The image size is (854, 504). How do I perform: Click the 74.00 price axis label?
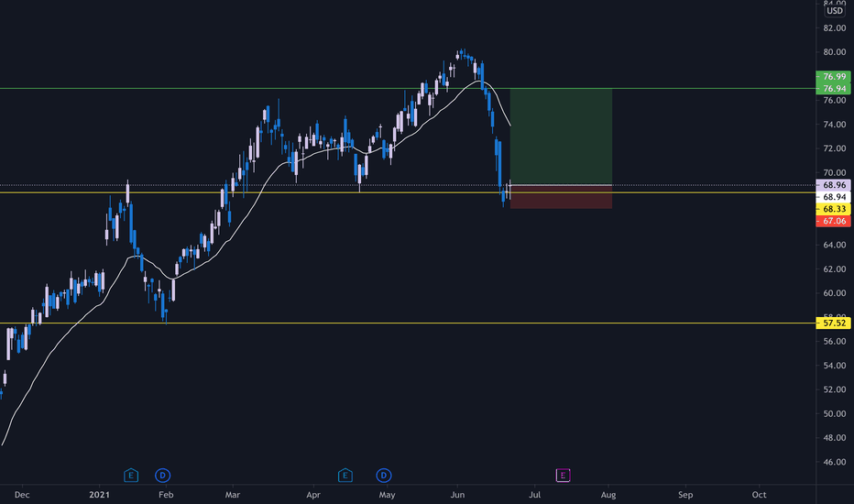pos(835,125)
